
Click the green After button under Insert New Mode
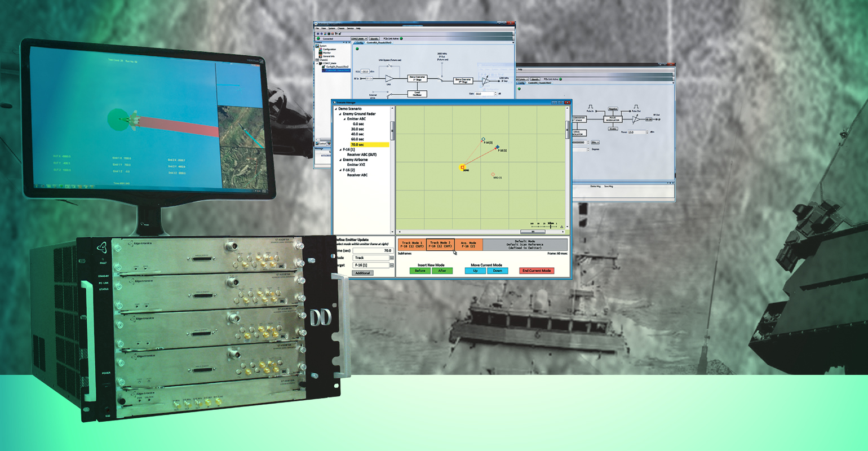point(442,271)
